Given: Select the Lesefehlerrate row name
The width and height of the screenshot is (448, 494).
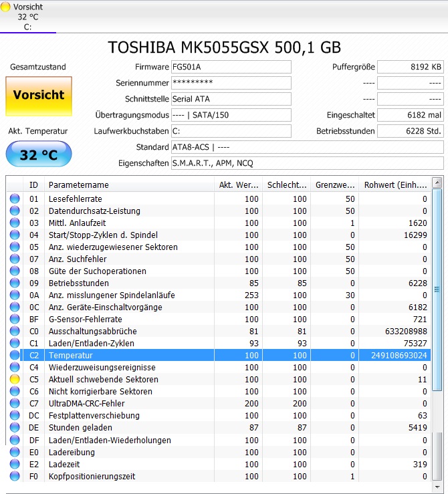Looking at the screenshot, I should (76, 199).
